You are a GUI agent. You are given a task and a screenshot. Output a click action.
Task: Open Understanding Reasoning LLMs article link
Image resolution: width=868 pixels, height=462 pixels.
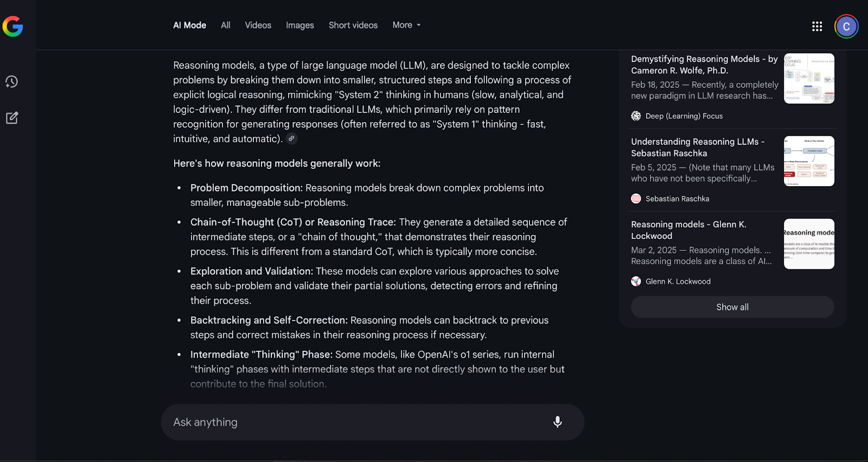click(x=698, y=147)
